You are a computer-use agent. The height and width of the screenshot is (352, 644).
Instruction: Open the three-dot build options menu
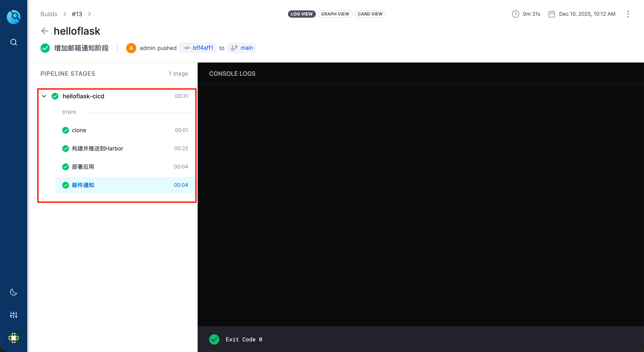(x=628, y=14)
